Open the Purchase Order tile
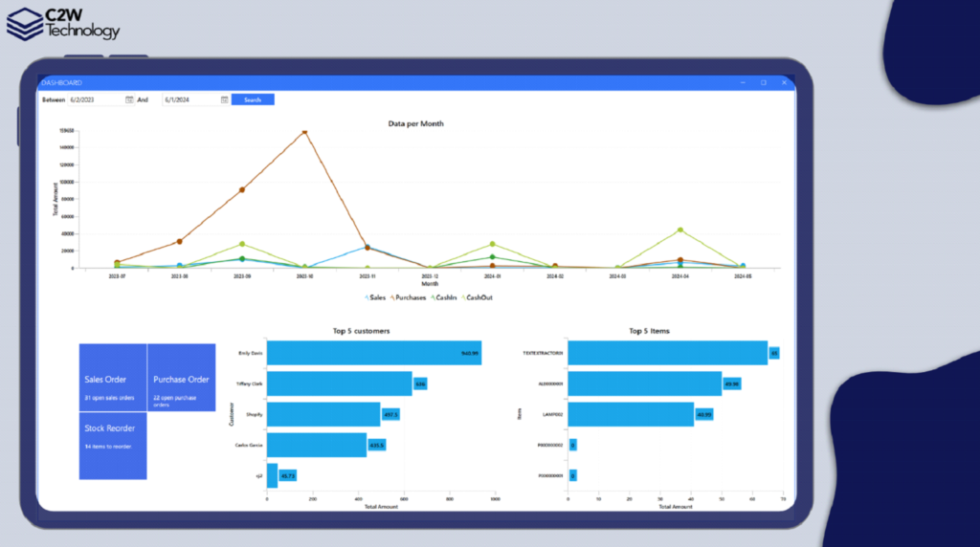 (x=182, y=378)
